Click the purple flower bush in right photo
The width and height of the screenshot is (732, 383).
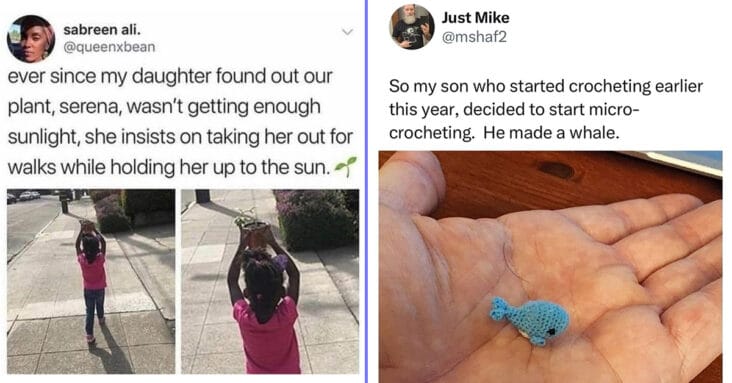coord(316,219)
